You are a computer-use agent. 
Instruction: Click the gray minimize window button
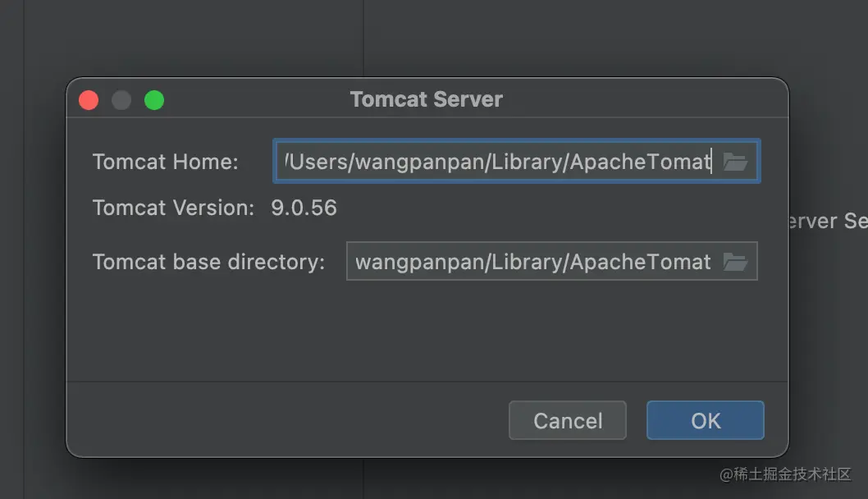(121, 100)
